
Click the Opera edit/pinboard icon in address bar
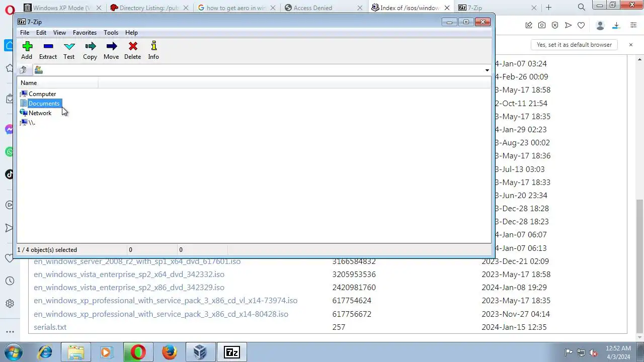click(x=529, y=25)
